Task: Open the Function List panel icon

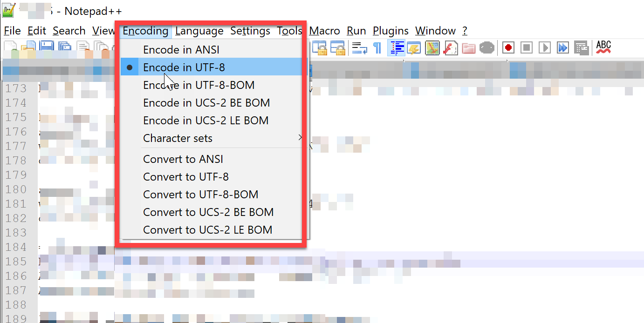Action: click(x=450, y=47)
